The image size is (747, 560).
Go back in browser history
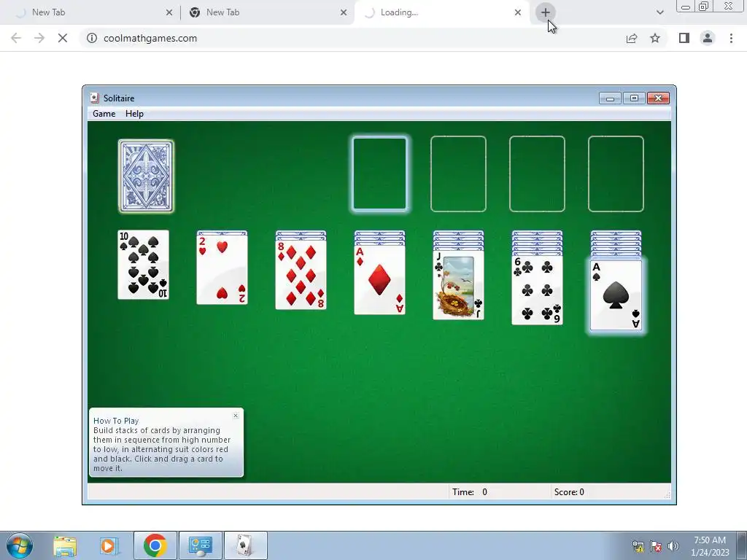click(x=16, y=38)
